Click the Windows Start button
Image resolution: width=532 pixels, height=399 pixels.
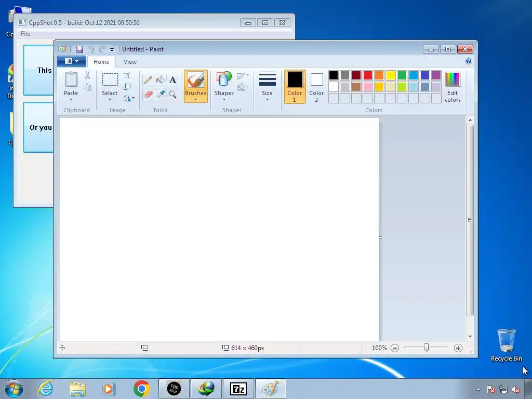[x=14, y=389]
